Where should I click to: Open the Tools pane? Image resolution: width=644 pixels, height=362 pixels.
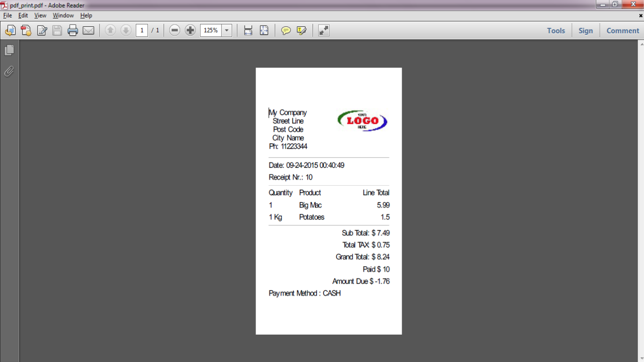[x=556, y=31]
